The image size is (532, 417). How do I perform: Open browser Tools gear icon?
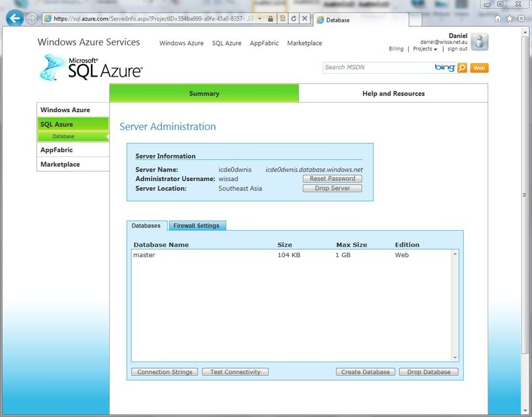click(x=522, y=18)
